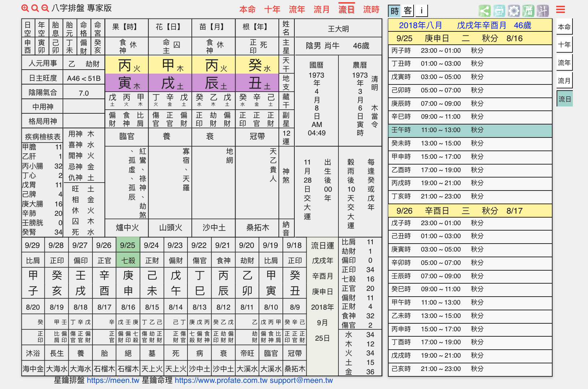Click the 戊寅時 03:00~05:00 row

click(470, 77)
